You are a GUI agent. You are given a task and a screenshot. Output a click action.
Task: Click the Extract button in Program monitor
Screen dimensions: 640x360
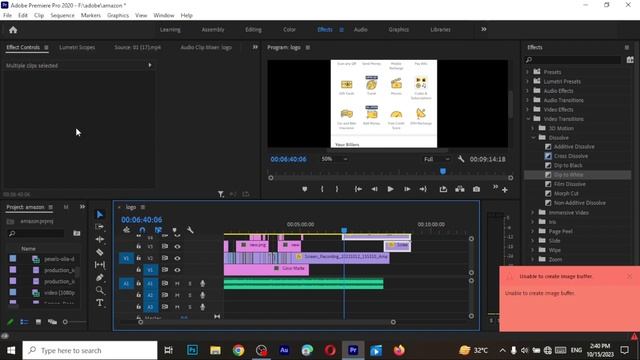[460, 189]
